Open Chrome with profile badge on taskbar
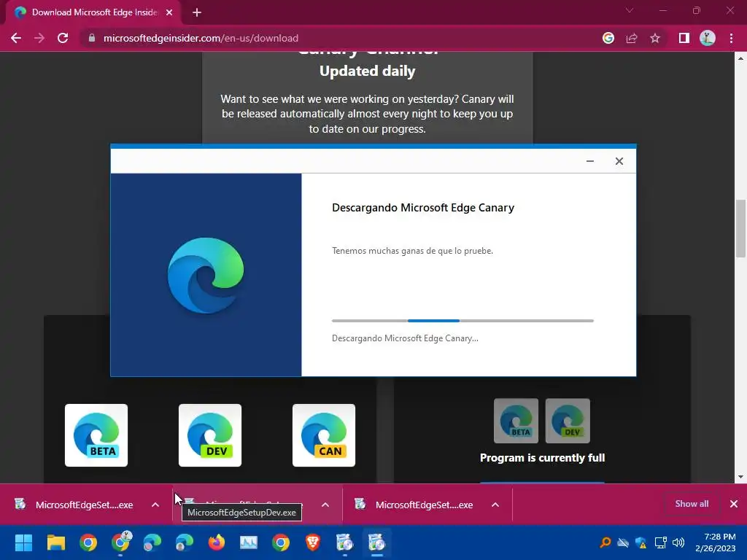This screenshot has width=747, height=560. point(120,542)
